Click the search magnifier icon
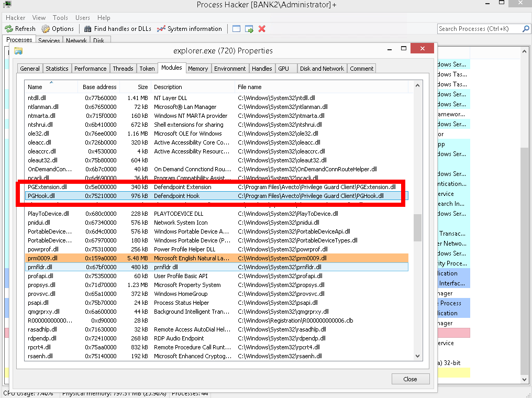This screenshot has width=532, height=398. tap(525, 29)
